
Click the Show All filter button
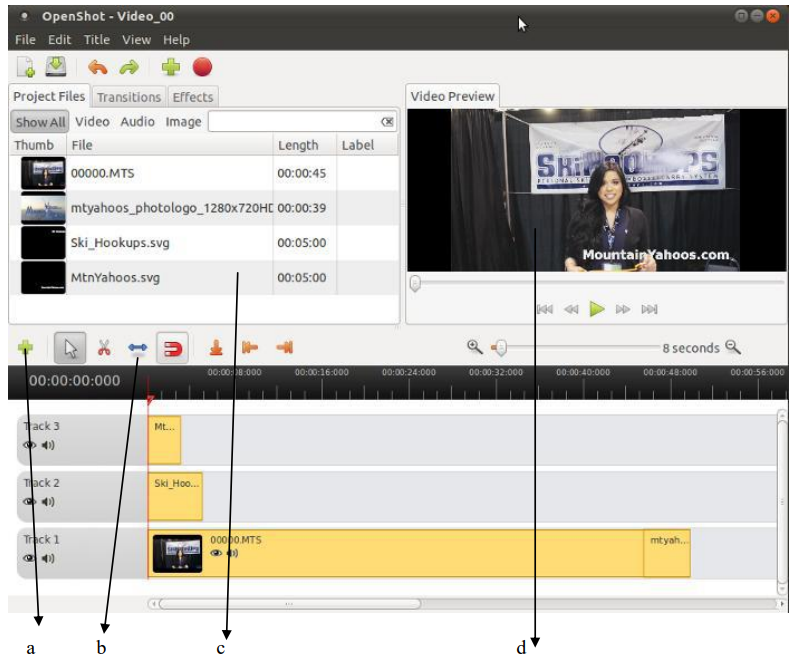tap(40, 122)
